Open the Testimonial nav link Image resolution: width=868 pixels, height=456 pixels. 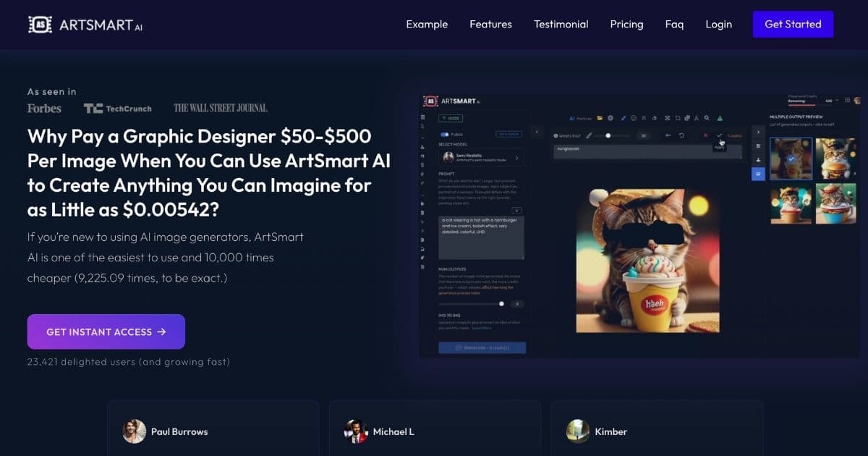tap(561, 24)
